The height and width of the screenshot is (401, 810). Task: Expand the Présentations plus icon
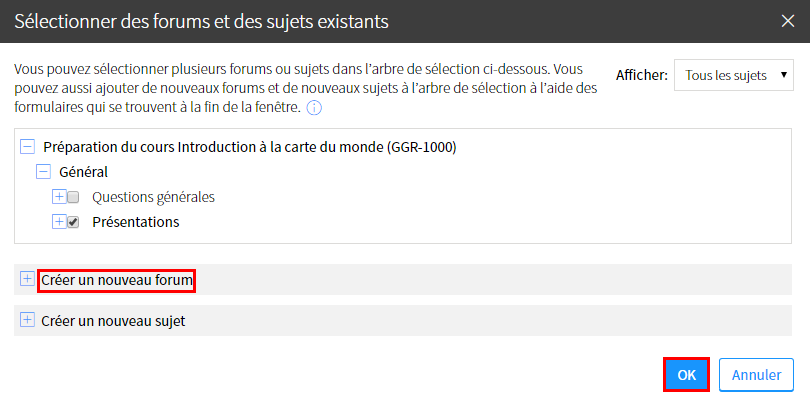click(x=59, y=222)
